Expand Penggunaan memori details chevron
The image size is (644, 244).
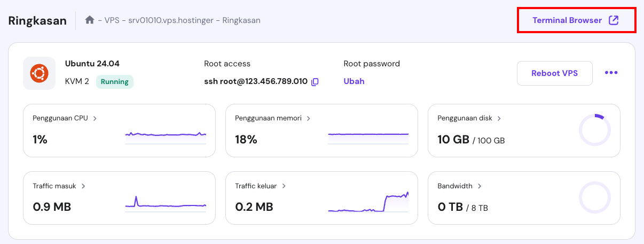[x=309, y=118]
